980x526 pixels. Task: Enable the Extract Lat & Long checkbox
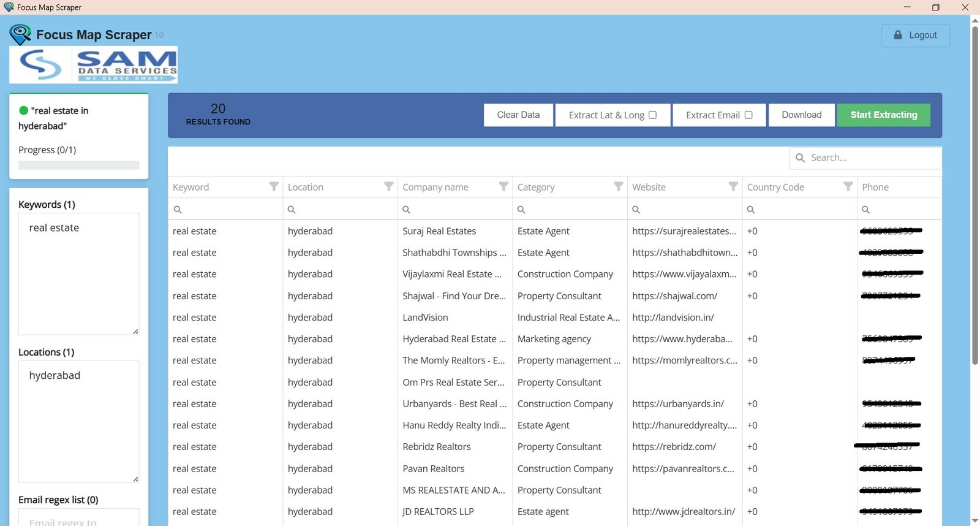click(x=652, y=115)
